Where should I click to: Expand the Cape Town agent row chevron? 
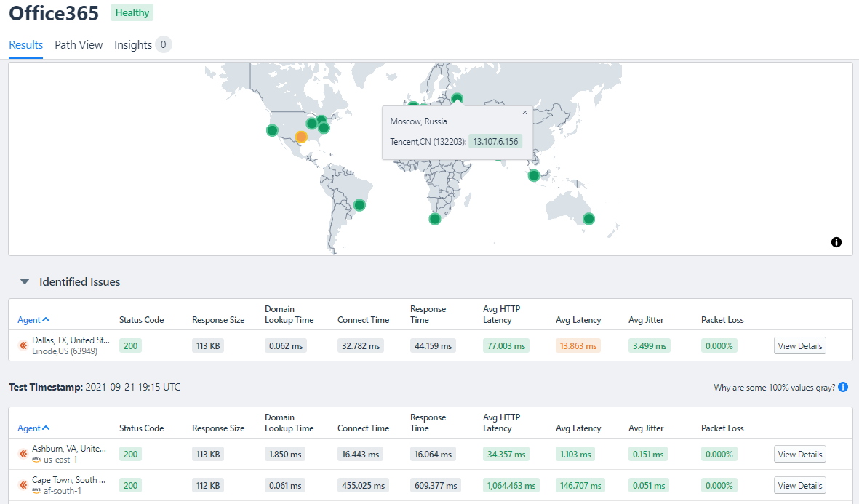pos(23,485)
